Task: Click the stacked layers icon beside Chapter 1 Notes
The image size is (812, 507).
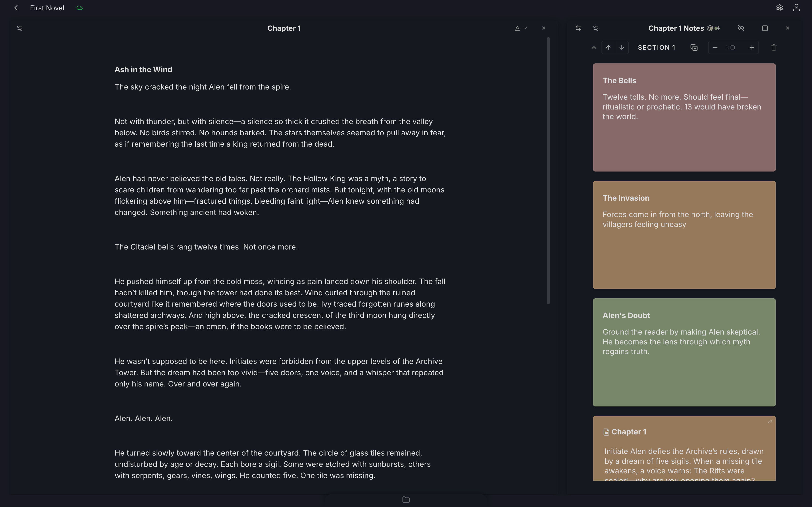Action: [x=710, y=28]
